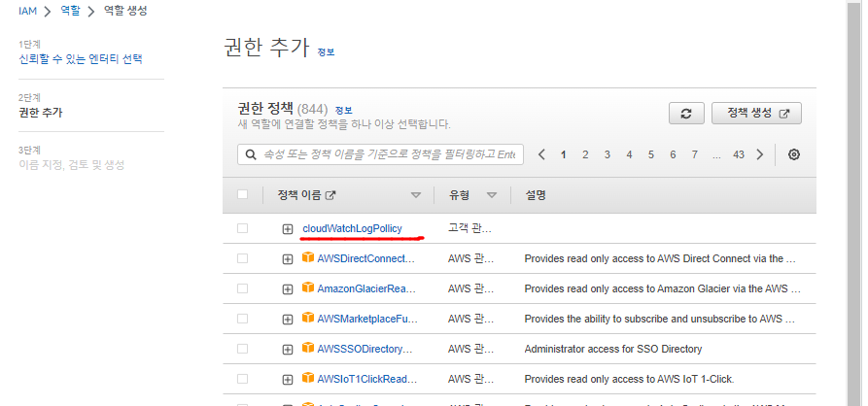Image resolution: width=868 pixels, height=406 pixels.
Task: Jump to page 2 of policies
Action: coord(585,154)
